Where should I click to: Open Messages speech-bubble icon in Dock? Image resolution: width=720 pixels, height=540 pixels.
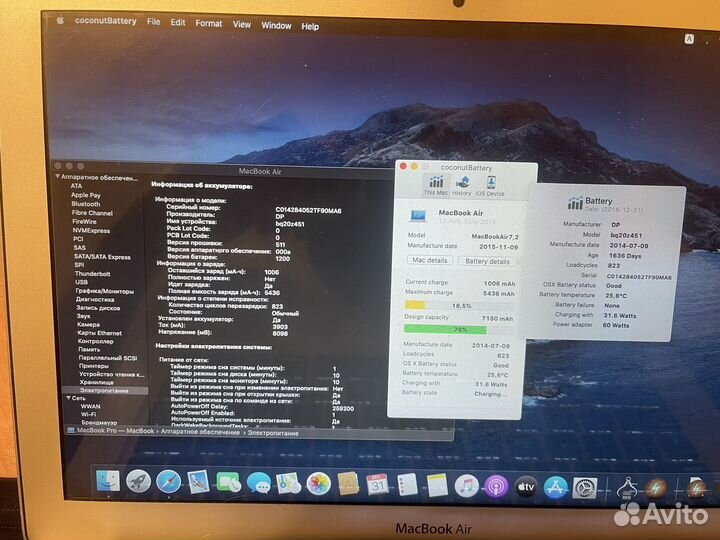(x=259, y=484)
